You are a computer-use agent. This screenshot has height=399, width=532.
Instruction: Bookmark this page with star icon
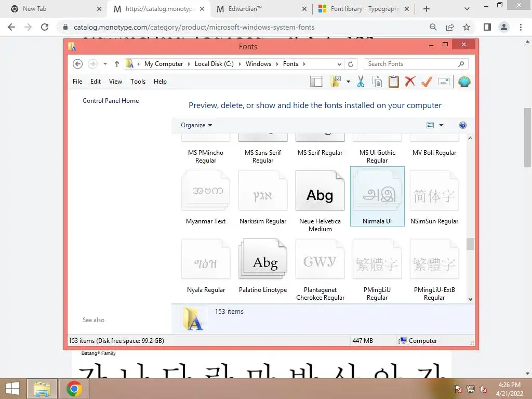(x=467, y=27)
